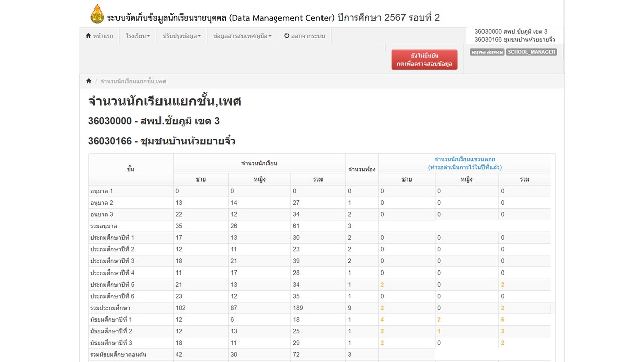Click orange male count 4 for มัธยมศึกษาปีที่ 1
The image size is (644, 362).
(382, 320)
